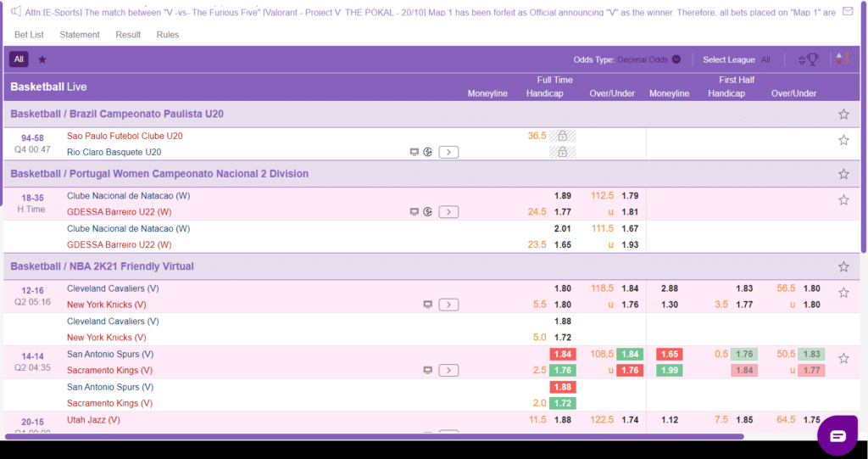Open the Decimal Odds type dropdown
This screenshot has height=459, width=868.
pos(648,59)
